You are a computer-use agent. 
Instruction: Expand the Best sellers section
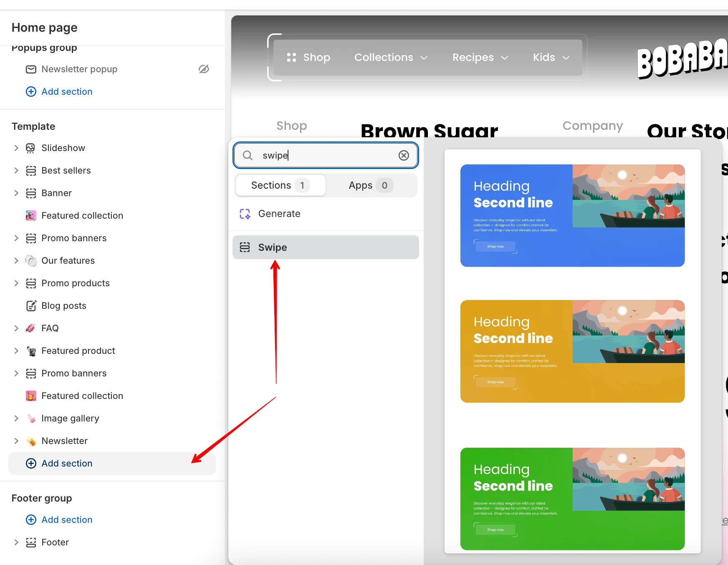click(x=16, y=171)
